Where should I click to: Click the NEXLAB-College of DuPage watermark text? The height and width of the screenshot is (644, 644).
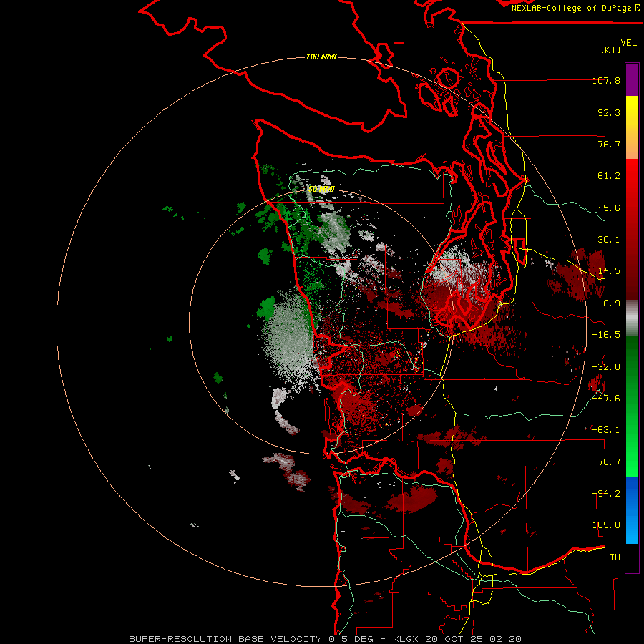click(576, 8)
